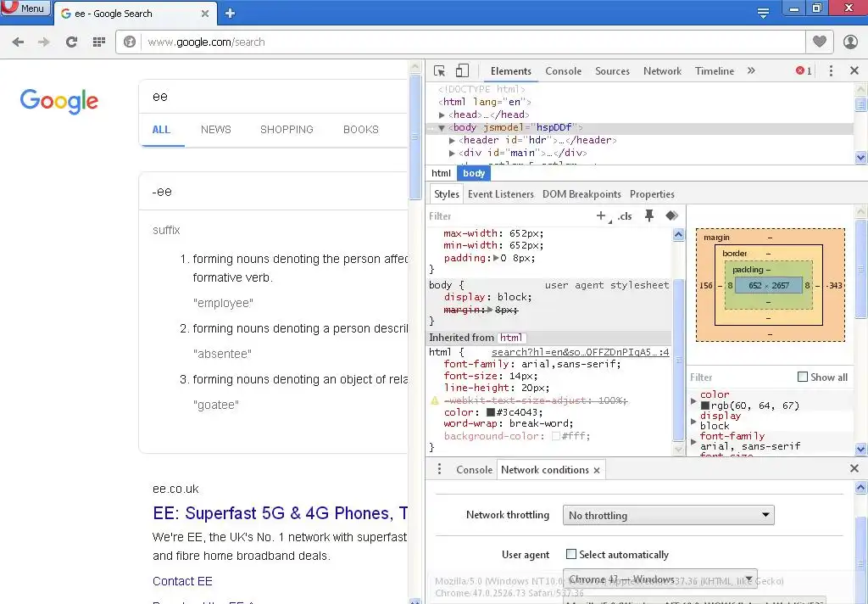The height and width of the screenshot is (604, 868).
Task: Click the #3c4043 color swatch
Action: click(x=491, y=412)
